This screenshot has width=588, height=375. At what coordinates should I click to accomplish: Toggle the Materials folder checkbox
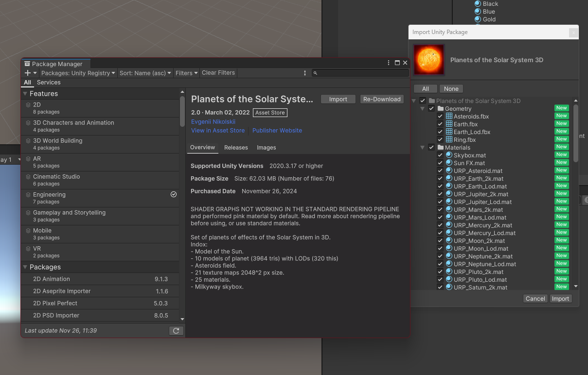[x=431, y=147]
